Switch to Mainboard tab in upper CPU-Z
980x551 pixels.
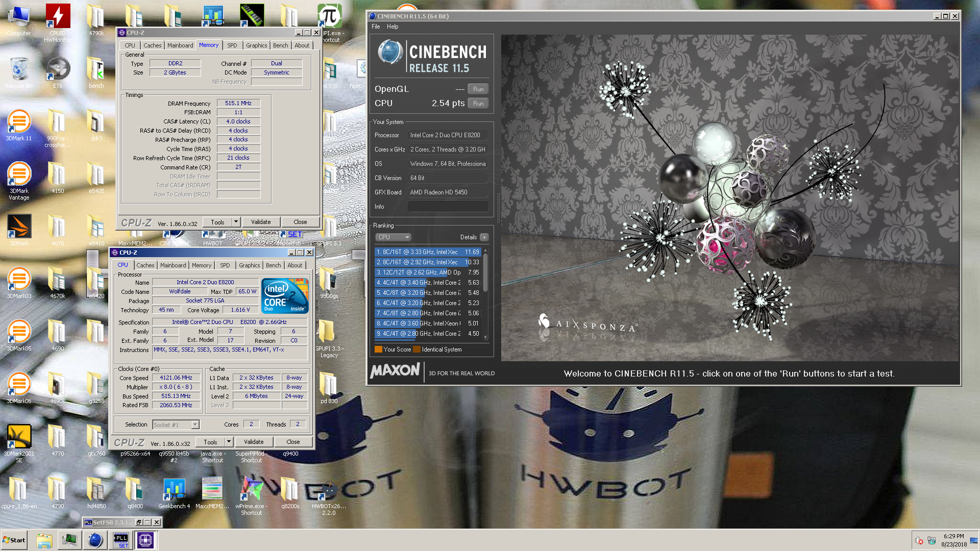pyautogui.click(x=180, y=45)
